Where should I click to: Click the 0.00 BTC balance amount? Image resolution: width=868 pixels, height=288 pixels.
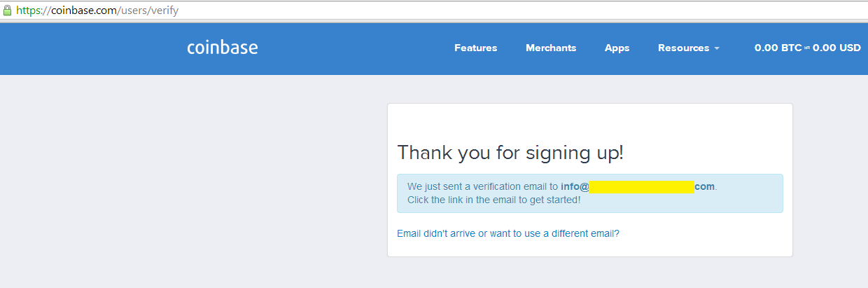pyautogui.click(x=778, y=48)
